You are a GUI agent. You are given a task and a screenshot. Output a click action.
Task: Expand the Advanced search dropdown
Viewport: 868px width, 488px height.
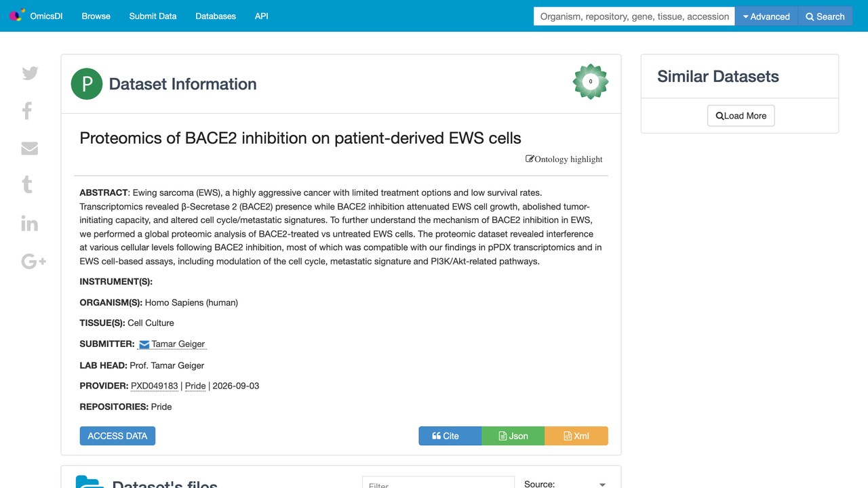pos(766,16)
